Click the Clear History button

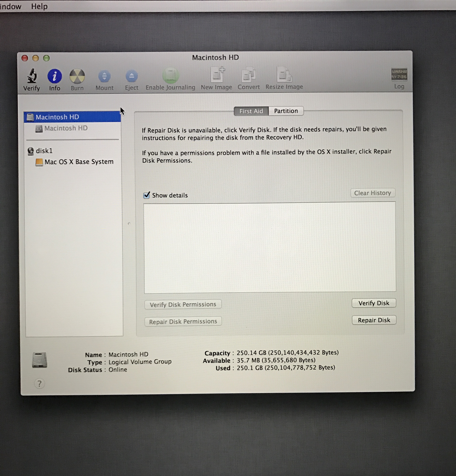(x=372, y=193)
